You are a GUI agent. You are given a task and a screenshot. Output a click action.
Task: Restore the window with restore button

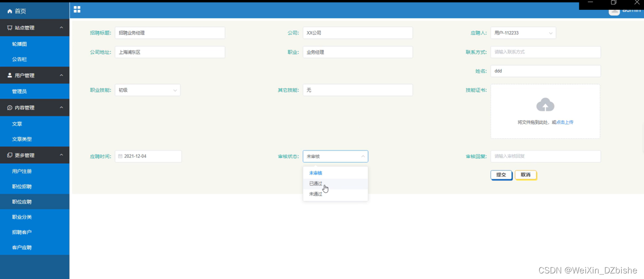click(614, 3)
